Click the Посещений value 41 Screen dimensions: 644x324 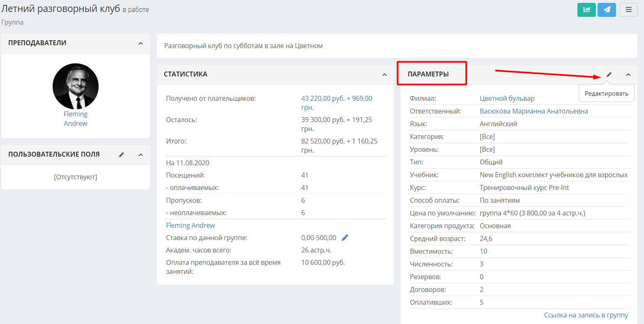click(305, 175)
